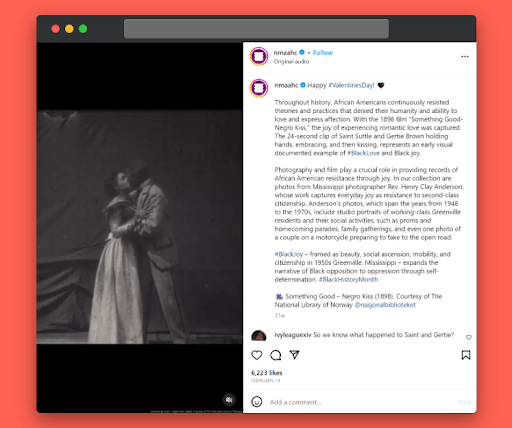512x428 pixels.
Task: Open the emoji picker smiley icon
Action: pos(257,402)
